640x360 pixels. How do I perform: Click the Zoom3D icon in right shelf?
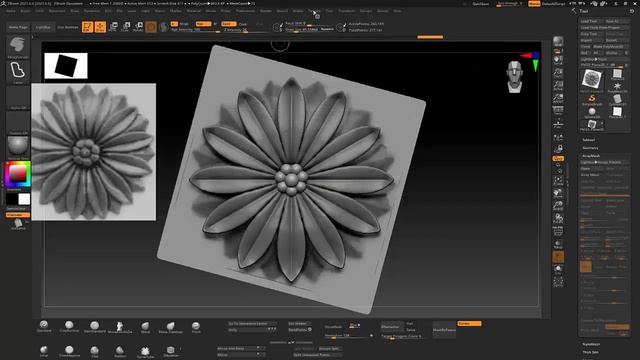[558, 206]
